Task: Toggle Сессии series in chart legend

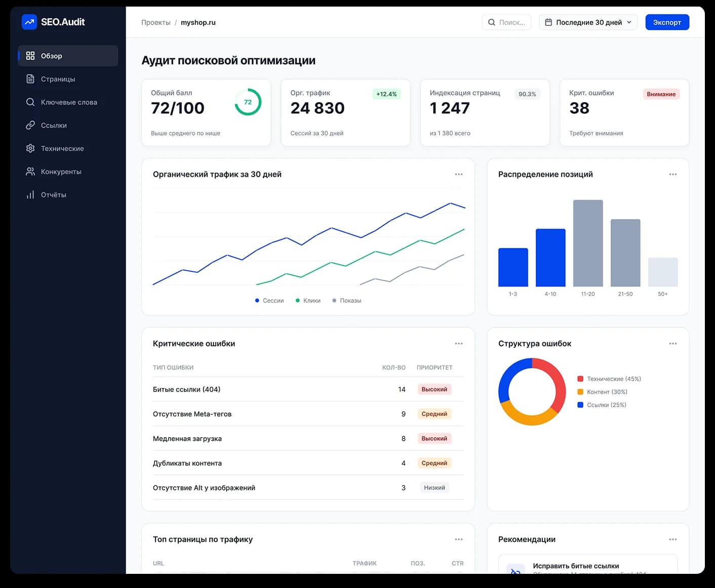Action: [x=269, y=301]
